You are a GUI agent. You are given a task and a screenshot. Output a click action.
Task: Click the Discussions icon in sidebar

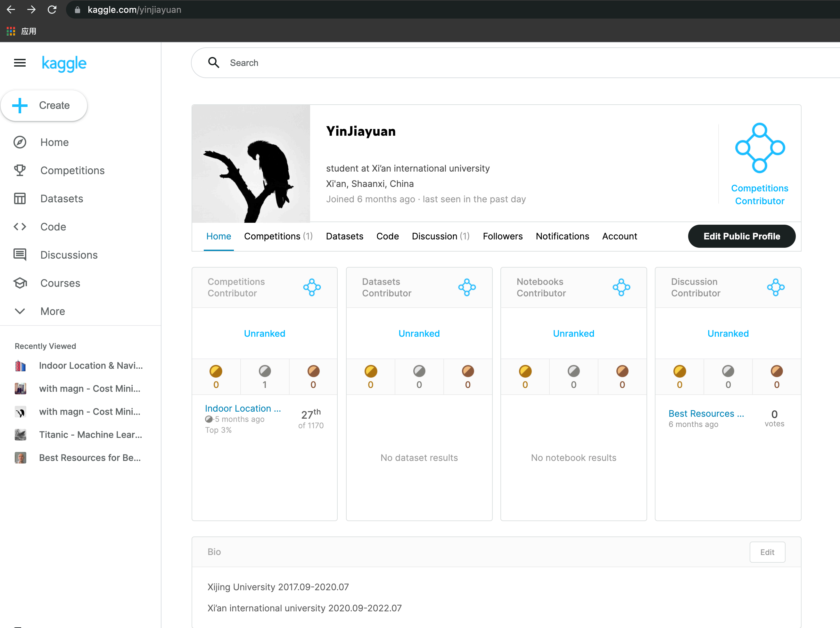click(20, 254)
